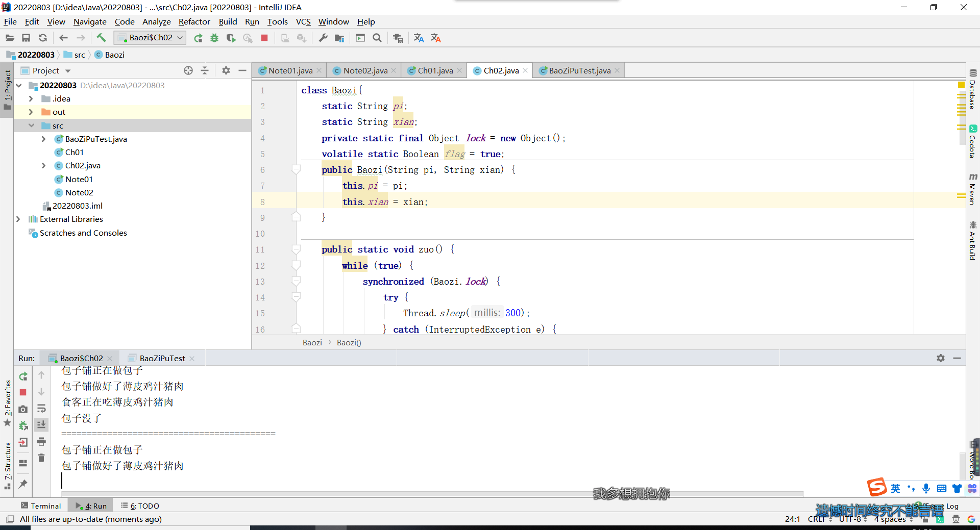Toggle soft-wrap in Run console
Viewport: 980px width, 530px height.
41,409
